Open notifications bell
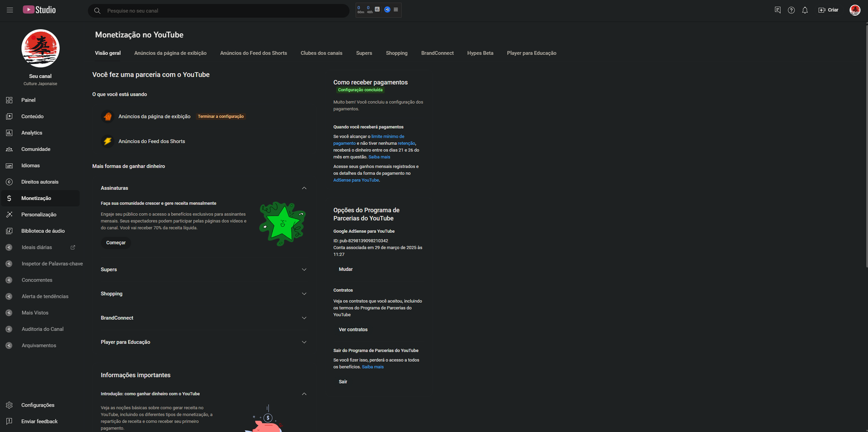The height and width of the screenshot is (432, 868). click(x=805, y=10)
